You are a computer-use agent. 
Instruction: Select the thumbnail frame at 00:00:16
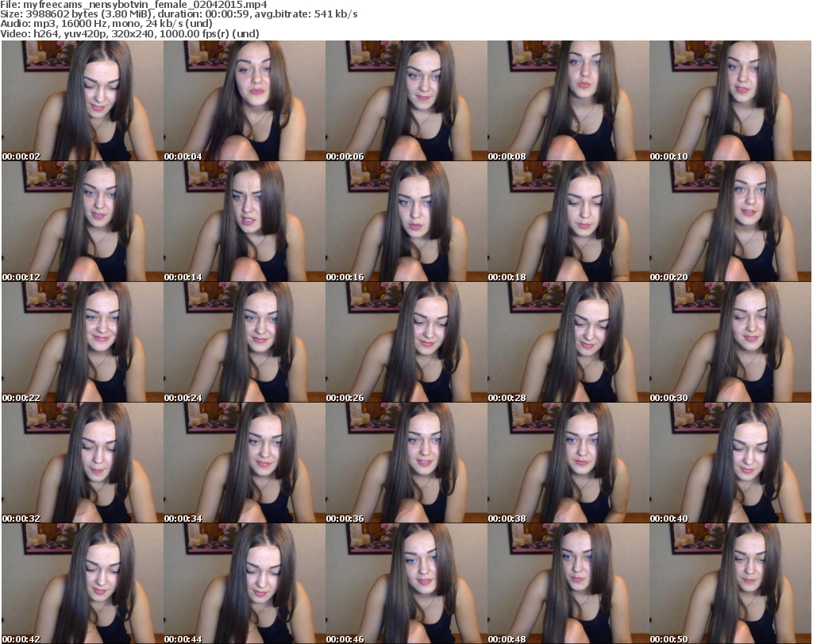406,222
